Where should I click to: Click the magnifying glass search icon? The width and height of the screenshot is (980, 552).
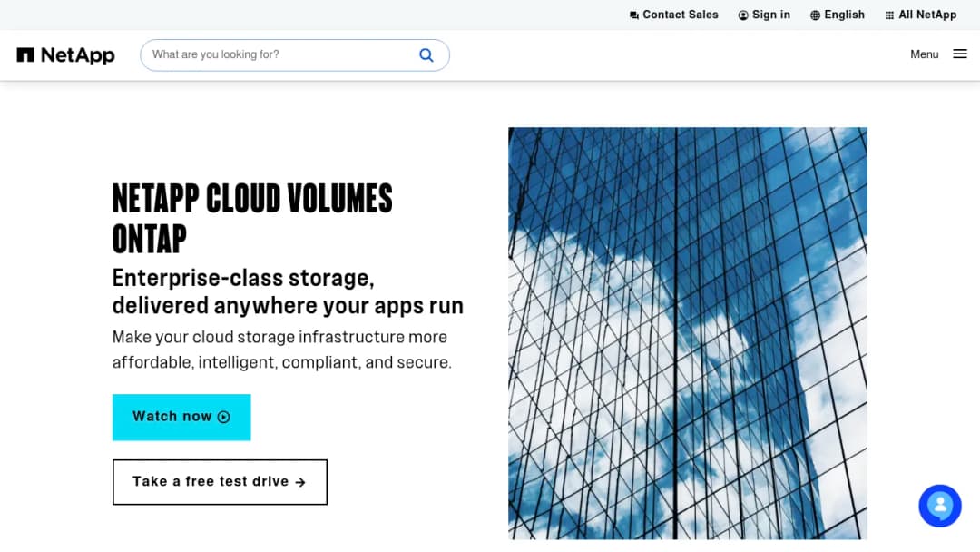tap(426, 55)
